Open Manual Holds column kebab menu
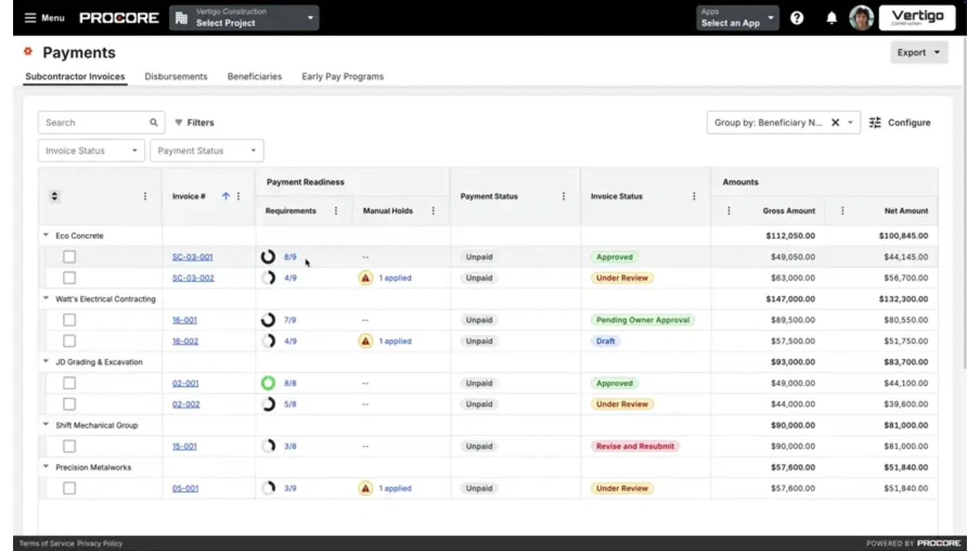Screen dimensions: 980x551 [433, 210]
